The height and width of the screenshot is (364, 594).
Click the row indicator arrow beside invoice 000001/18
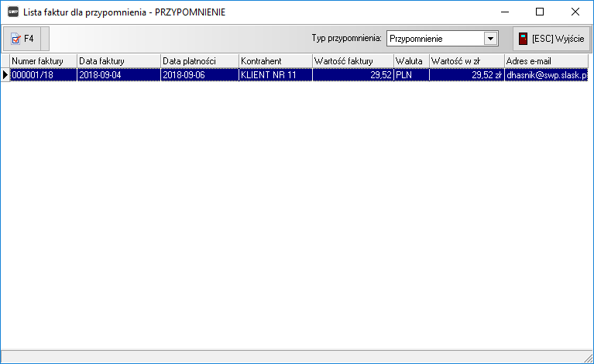[5, 75]
